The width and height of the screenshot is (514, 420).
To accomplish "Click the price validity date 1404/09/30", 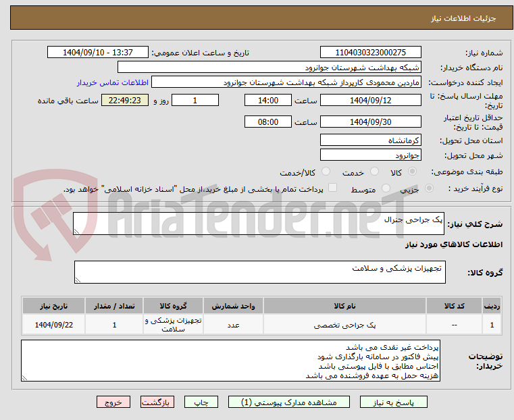I will click(x=370, y=122).
